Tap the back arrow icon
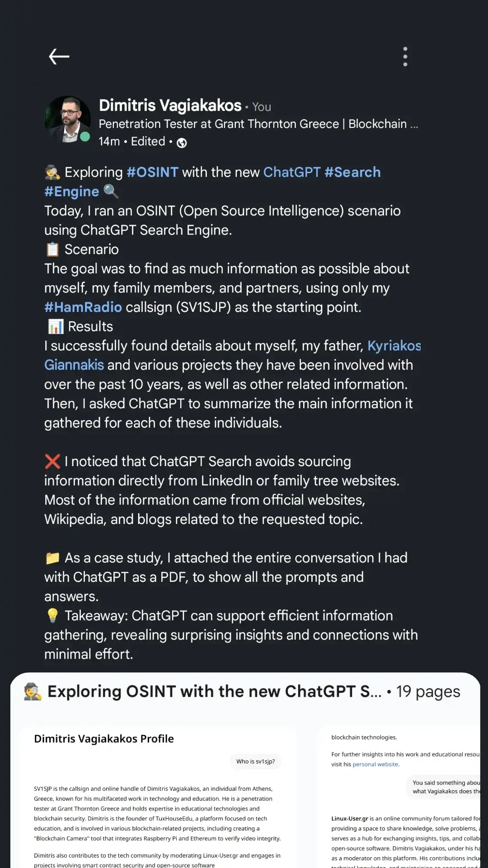This screenshot has width=488, height=868. point(59,57)
